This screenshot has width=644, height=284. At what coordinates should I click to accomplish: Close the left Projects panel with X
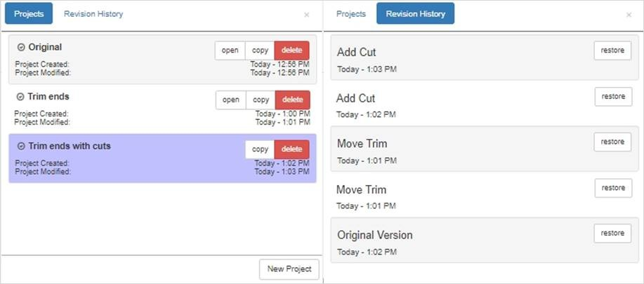tap(306, 15)
